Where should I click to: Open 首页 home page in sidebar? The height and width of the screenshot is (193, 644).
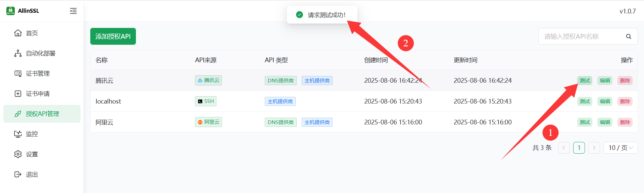coord(32,33)
